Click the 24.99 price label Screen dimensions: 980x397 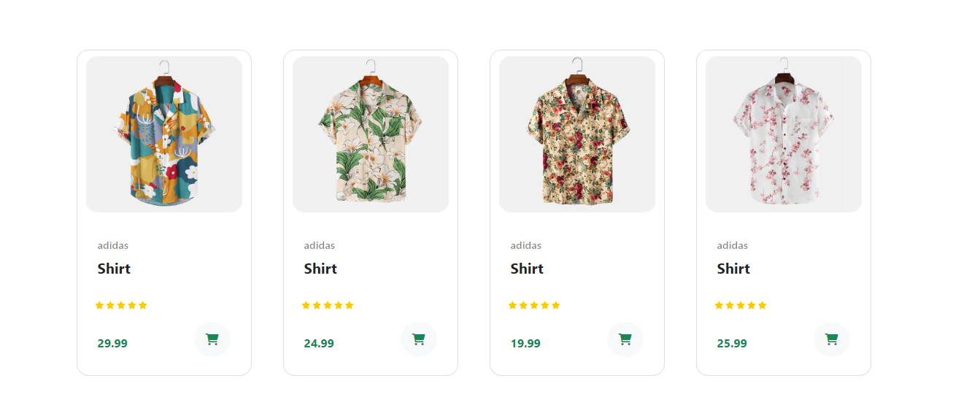coord(319,343)
